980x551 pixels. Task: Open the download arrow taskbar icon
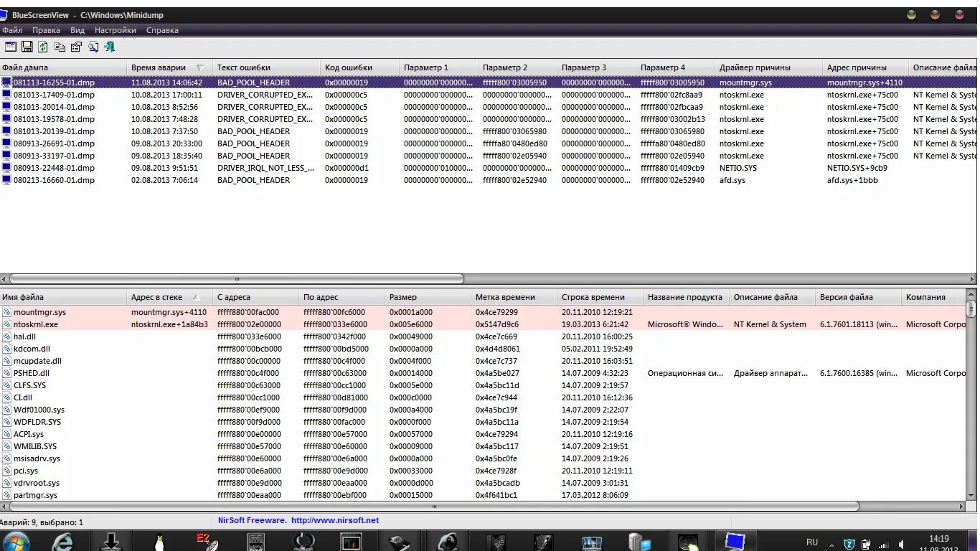[111, 541]
